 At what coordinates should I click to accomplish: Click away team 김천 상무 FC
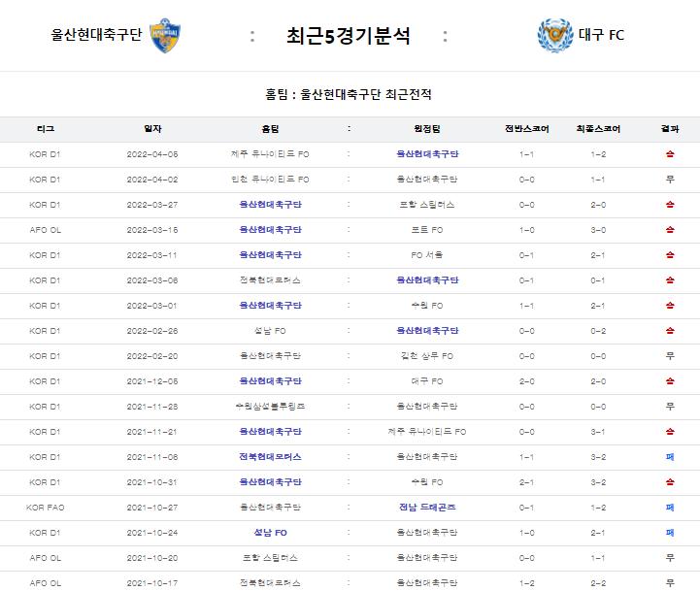[427, 356]
